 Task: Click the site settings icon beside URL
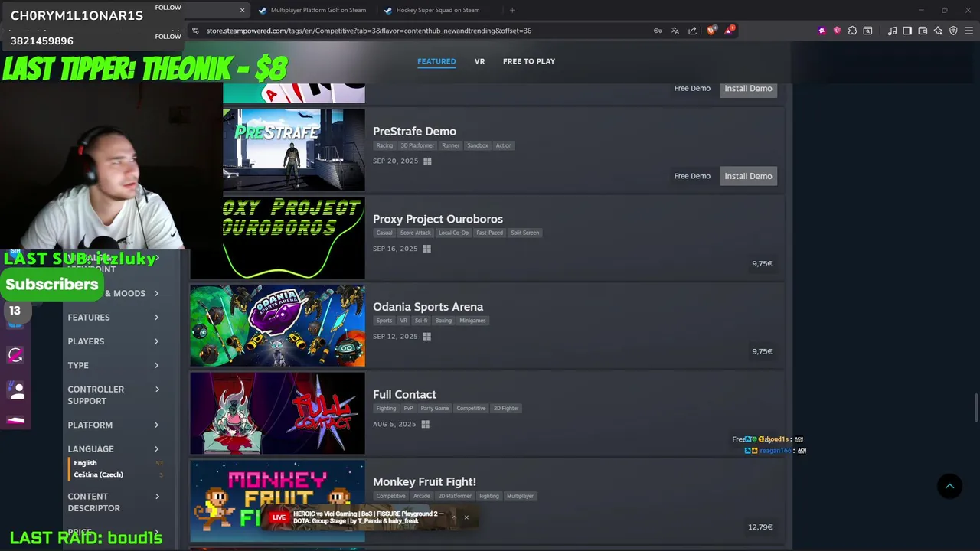coord(195,31)
